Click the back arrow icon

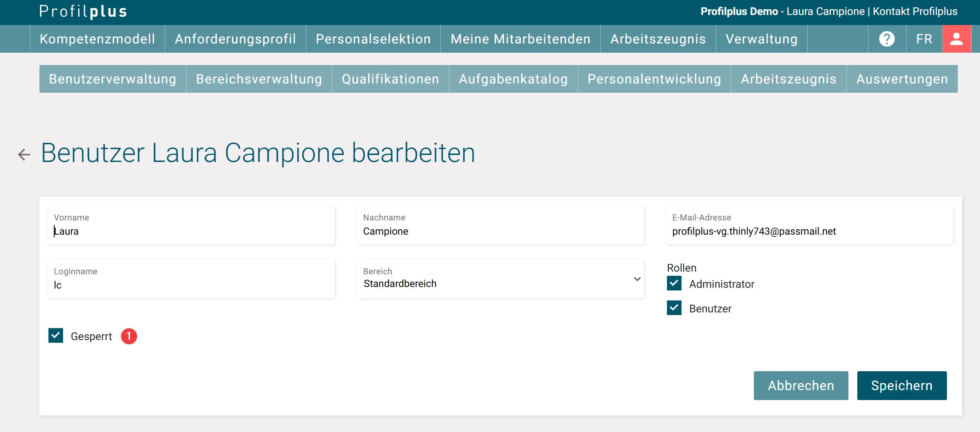pyautogui.click(x=24, y=155)
